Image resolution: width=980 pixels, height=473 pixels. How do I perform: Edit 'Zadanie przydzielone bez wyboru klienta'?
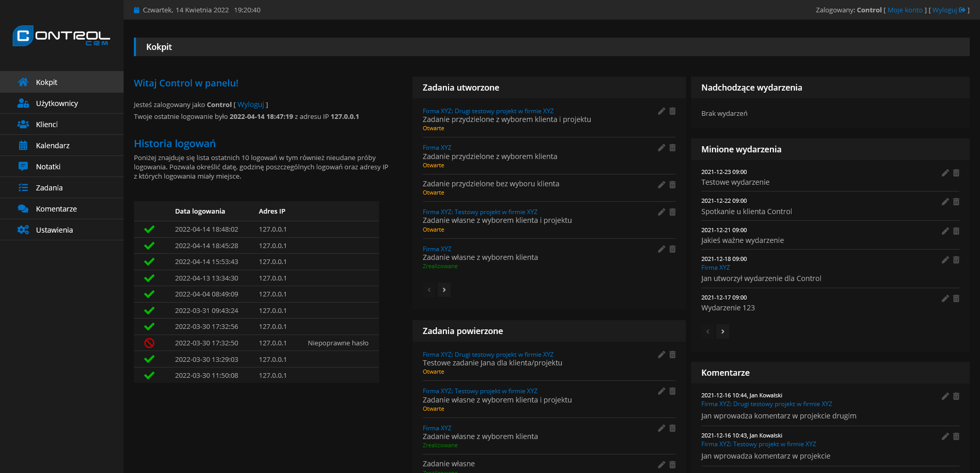[x=661, y=185]
